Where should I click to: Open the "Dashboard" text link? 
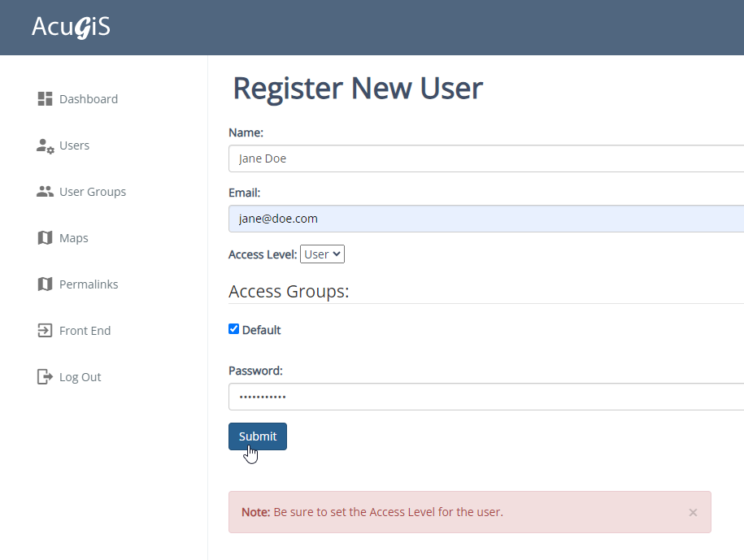[89, 99]
